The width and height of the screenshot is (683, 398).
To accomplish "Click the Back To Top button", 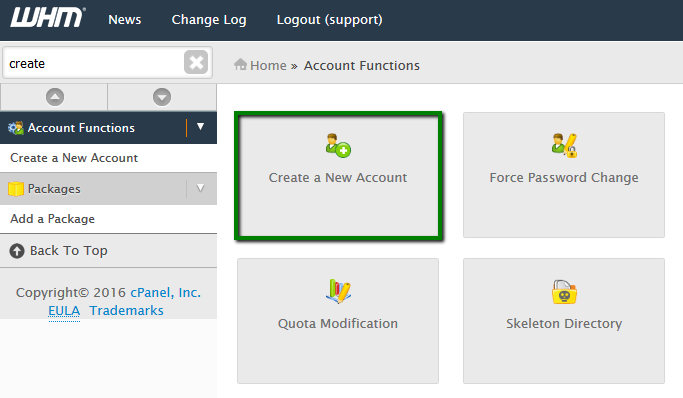I will [108, 251].
